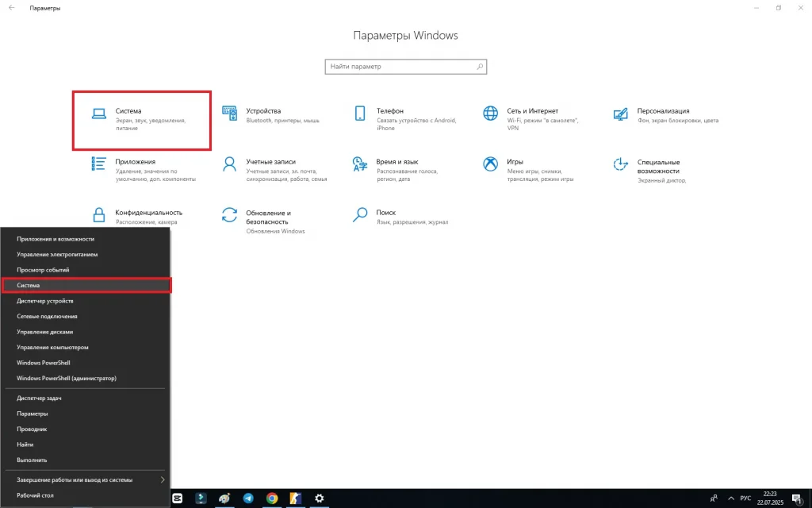Open the Персонализация paintbrush icon tile
The width and height of the screenshot is (812, 508).
(620, 114)
